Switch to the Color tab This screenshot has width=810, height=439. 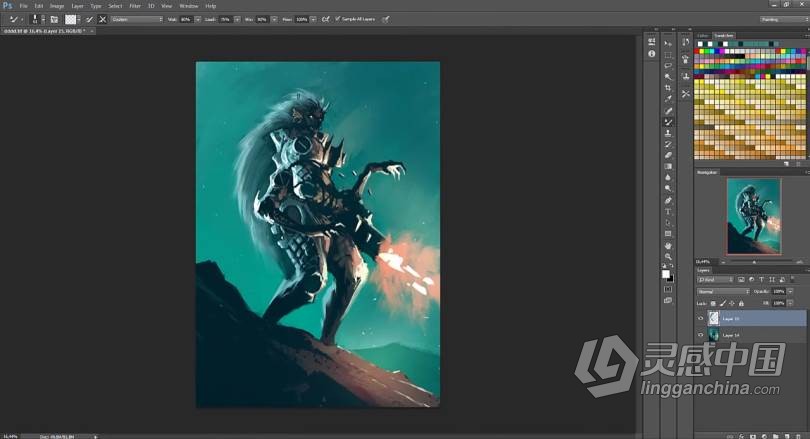click(x=703, y=36)
